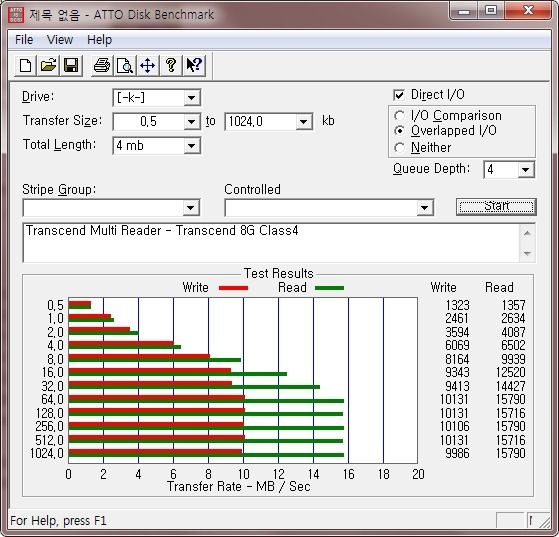Click the Start button
559x537 pixels.
coord(496,207)
